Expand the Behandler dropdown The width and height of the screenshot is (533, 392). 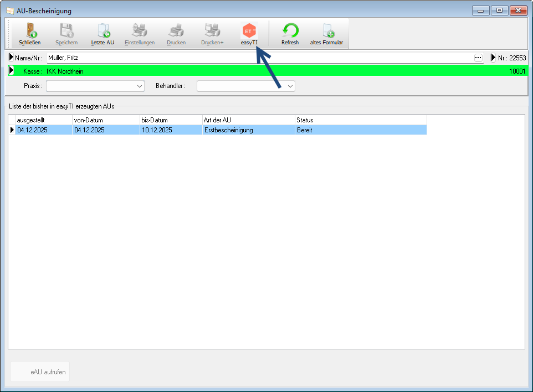[x=290, y=86]
